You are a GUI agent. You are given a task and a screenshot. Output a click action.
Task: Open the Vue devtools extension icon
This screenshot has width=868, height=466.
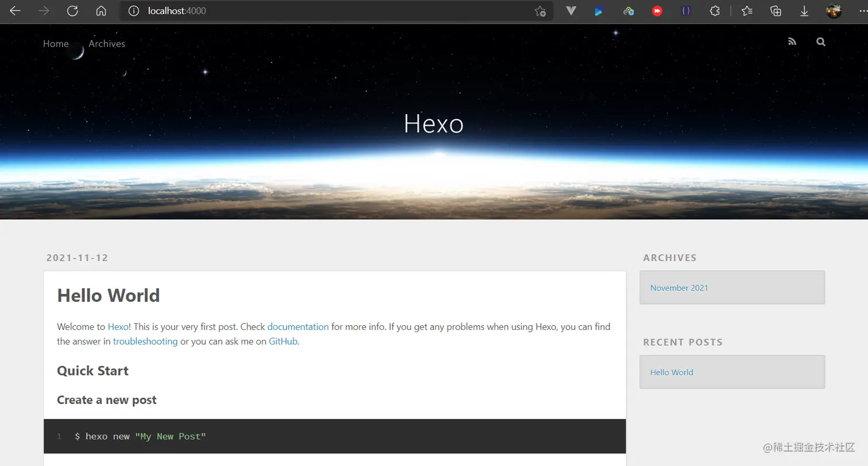(571, 11)
